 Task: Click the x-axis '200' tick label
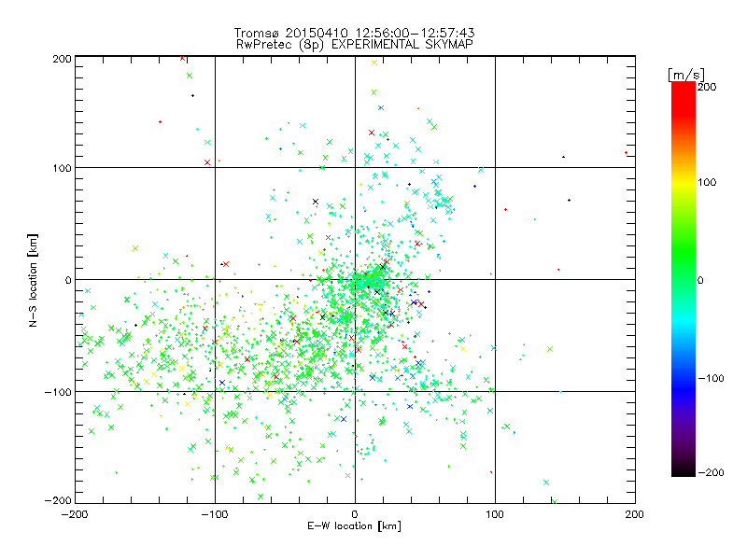click(635, 514)
